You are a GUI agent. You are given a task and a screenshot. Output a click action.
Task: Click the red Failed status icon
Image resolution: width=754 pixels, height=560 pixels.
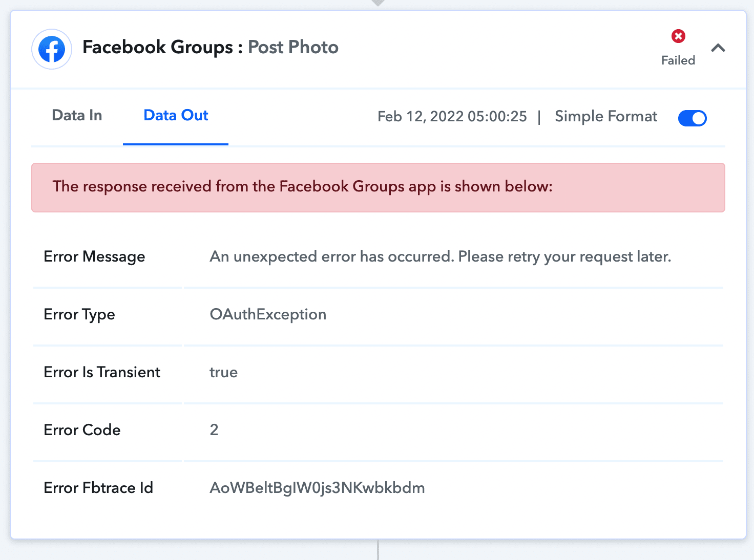[678, 36]
